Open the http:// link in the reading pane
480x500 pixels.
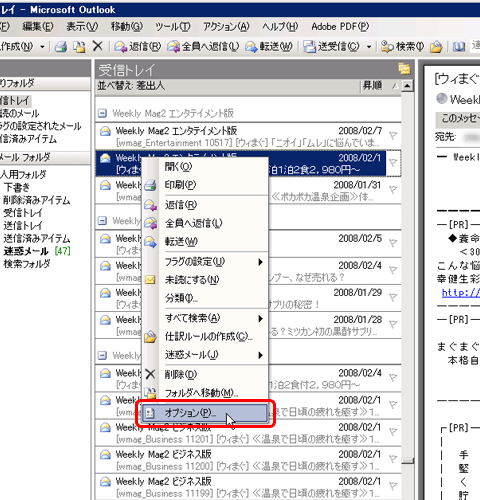[460, 293]
